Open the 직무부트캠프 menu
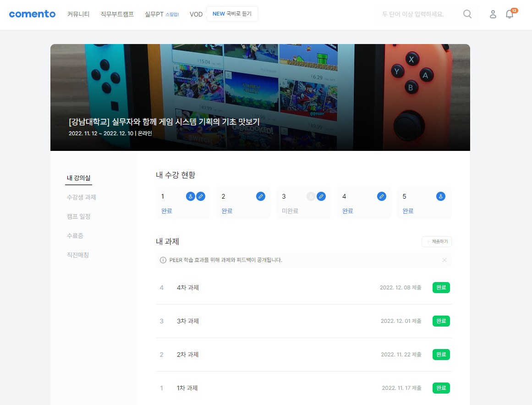This screenshot has width=532, height=405. 117,14
